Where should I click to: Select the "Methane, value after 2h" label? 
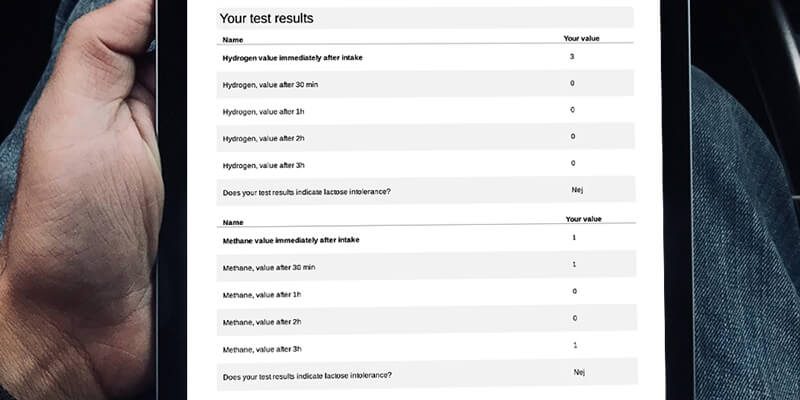262,321
